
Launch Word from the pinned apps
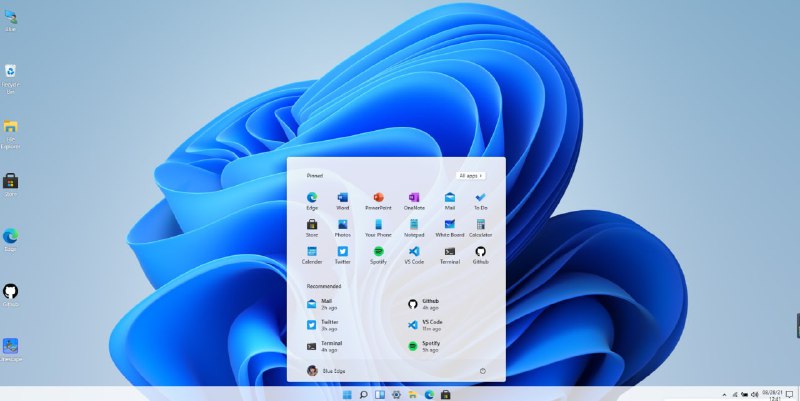coord(342,200)
